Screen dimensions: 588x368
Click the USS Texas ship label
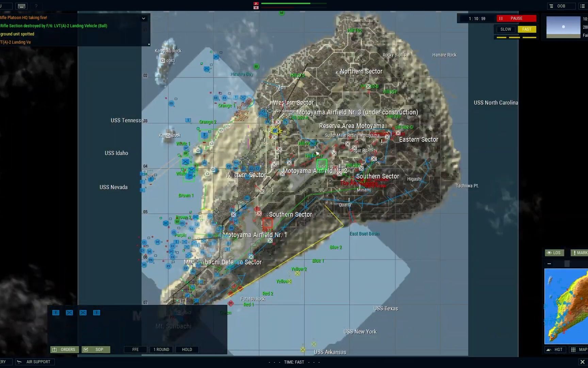click(386, 308)
